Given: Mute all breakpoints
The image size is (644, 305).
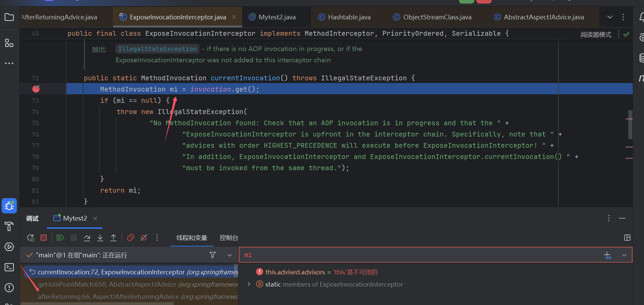Looking at the screenshot, I should click(x=144, y=238).
